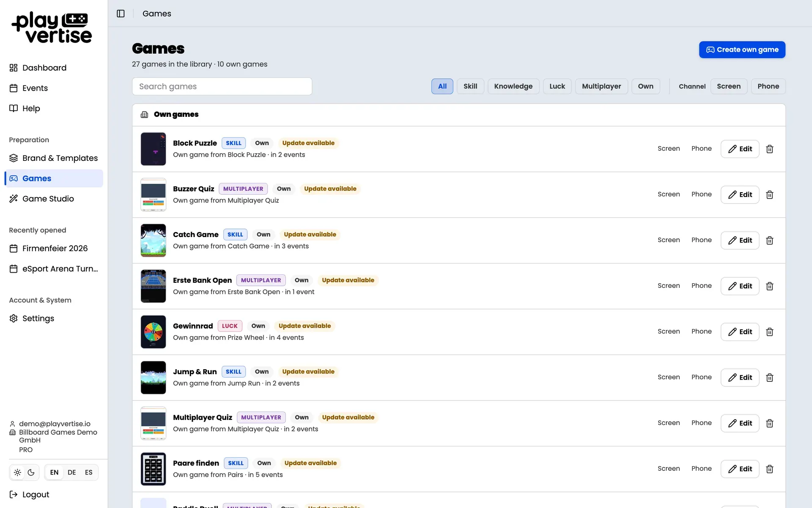Screen dimensions: 812x508
Task: Click Create own game button
Action: (742, 50)
